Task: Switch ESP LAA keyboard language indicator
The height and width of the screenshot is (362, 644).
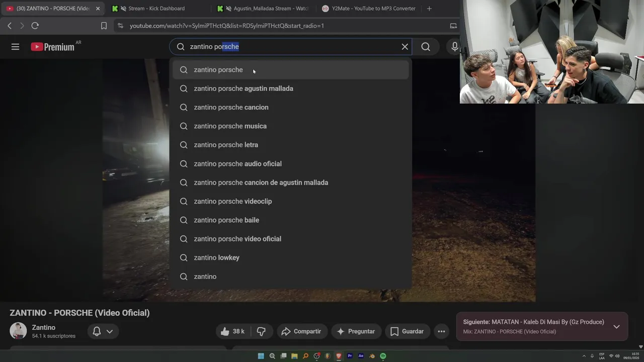Action: tap(602, 356)
